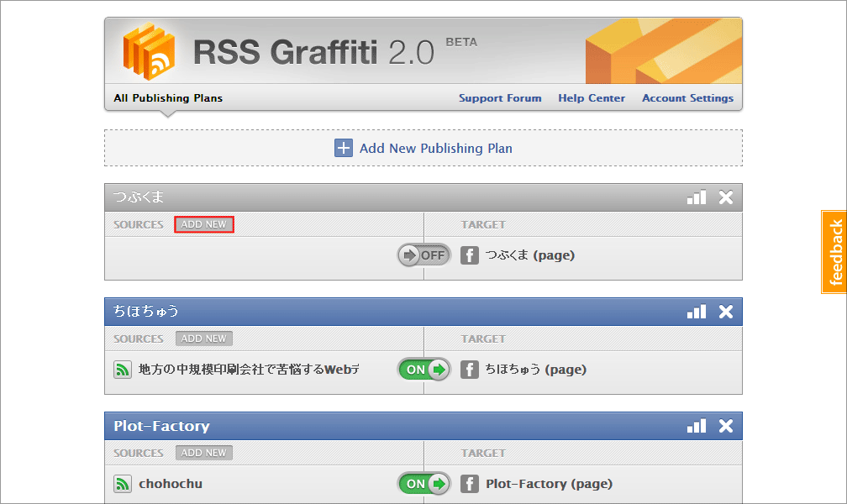The width and height of the screenshot is (847, 504).
Task: Open target Plot-Factory (page)
Action: pyautogui.click(x=549, y=484)
